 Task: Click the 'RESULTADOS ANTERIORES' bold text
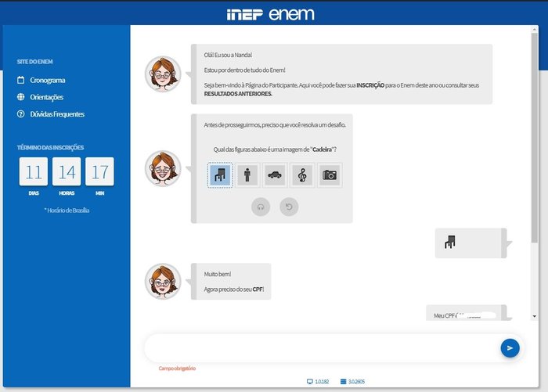pos(238,94)
